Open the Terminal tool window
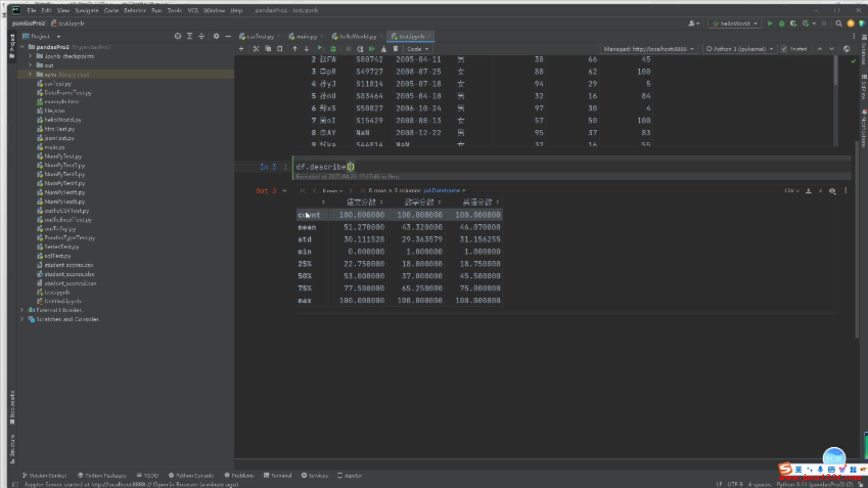 click(x=278, y=475)
